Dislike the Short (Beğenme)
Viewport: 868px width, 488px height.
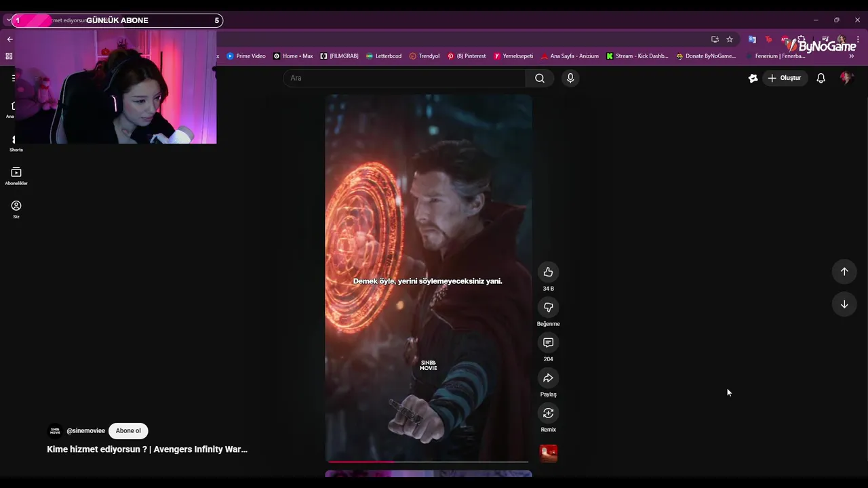point(548,307)
